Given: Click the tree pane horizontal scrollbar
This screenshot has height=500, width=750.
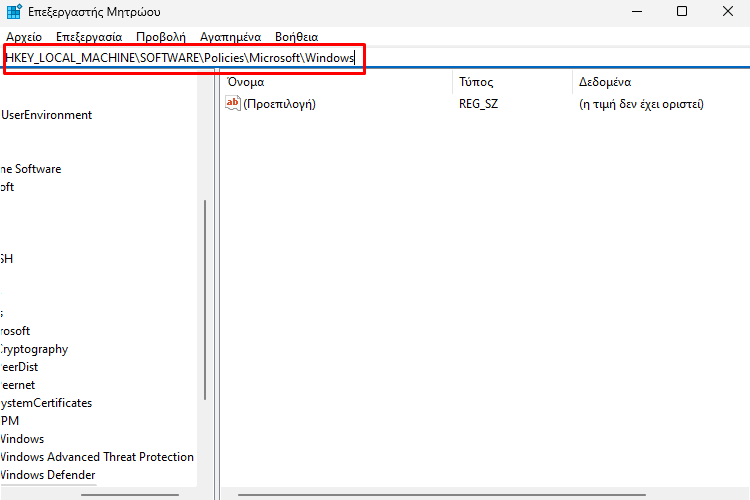Looking at the screenshot, I should 130,495.
